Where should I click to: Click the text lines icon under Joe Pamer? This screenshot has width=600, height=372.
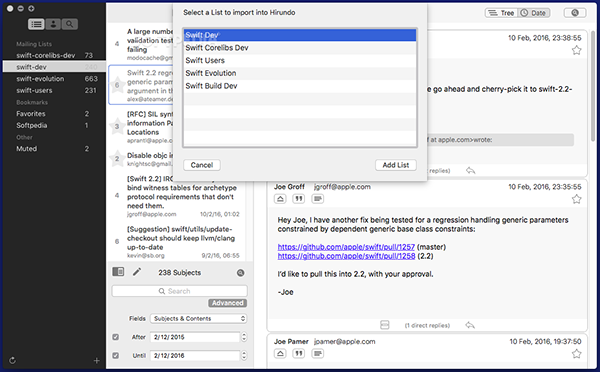(318, 353)
